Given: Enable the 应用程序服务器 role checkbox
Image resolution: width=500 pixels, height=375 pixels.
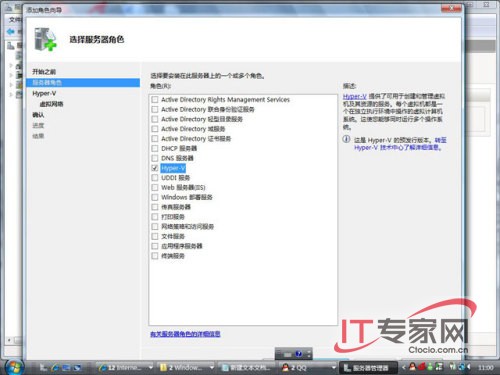Looking at the screenshot, I should point(155,246).
